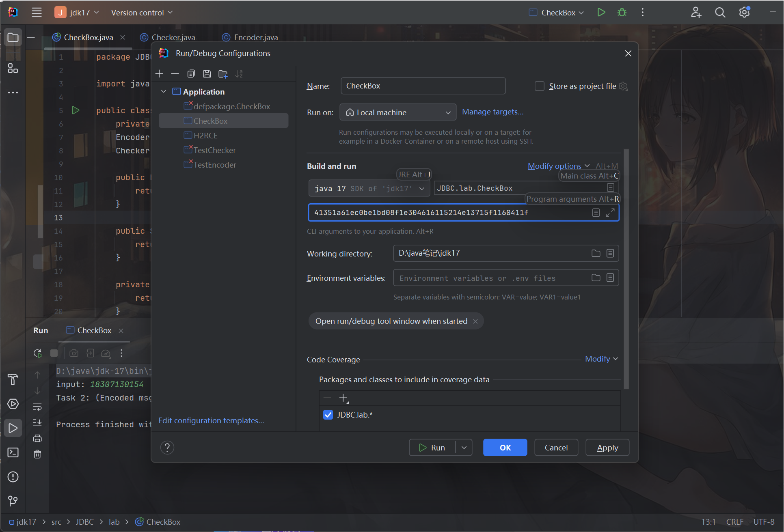
Task: Open the Terminal tool window icon
Action: click(x=13, y=452)
